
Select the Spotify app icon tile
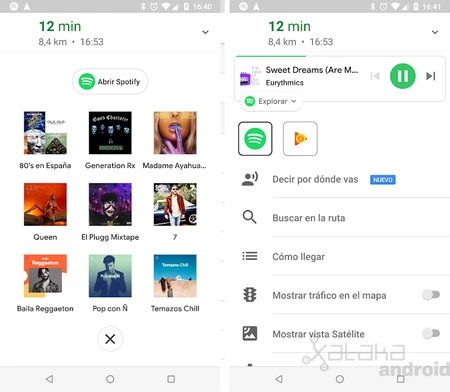pyautogui.click(x=255, y=139)
